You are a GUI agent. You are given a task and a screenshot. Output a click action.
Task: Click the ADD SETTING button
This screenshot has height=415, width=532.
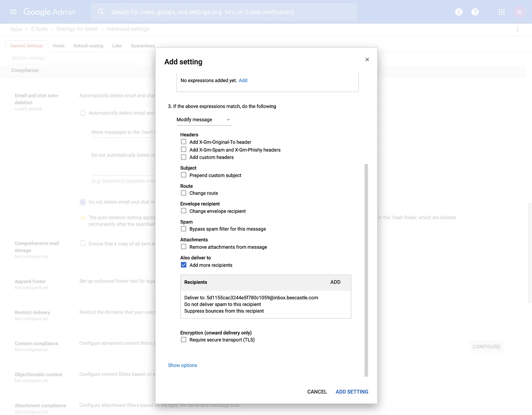pos(352,392)
